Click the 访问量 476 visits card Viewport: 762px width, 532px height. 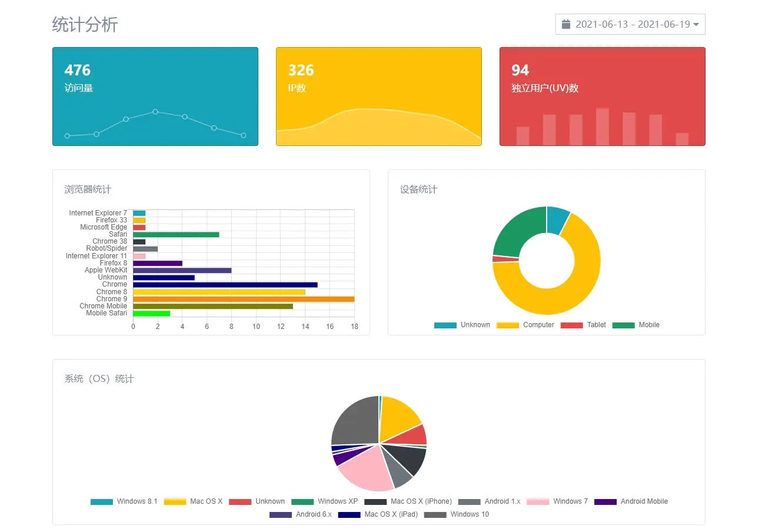[155, 97]
